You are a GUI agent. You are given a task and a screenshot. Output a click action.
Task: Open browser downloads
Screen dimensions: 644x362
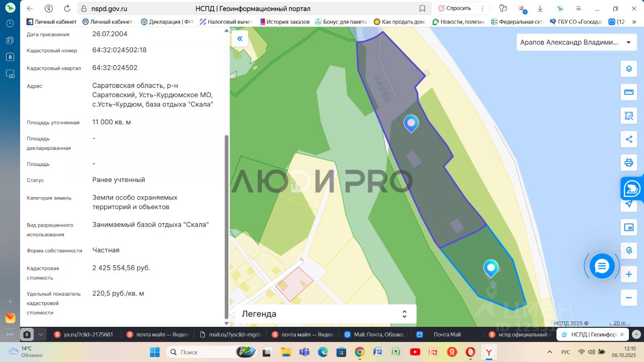coord(540,9)
